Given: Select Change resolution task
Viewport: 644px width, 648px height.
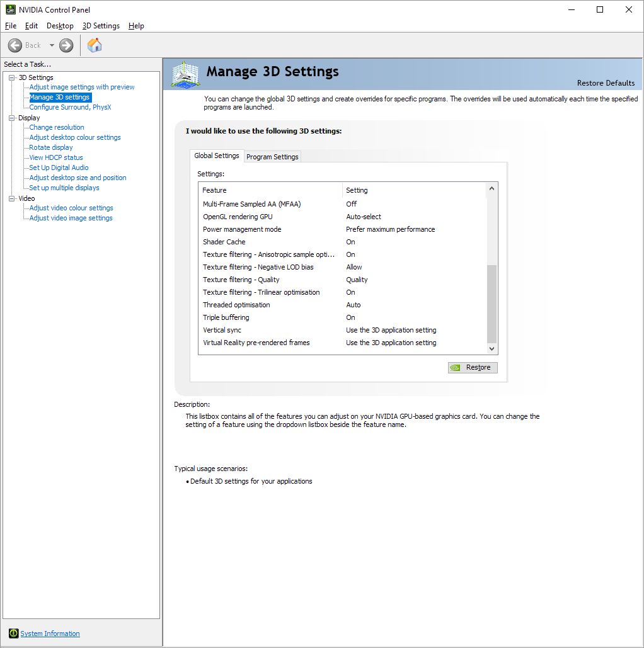Looking at the screenshot, I should coord(57,127).
